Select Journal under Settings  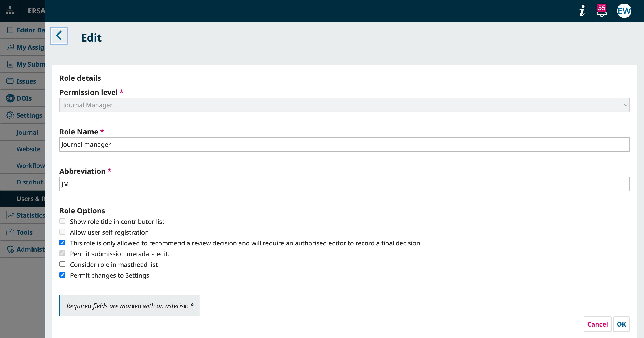[27, 132]
